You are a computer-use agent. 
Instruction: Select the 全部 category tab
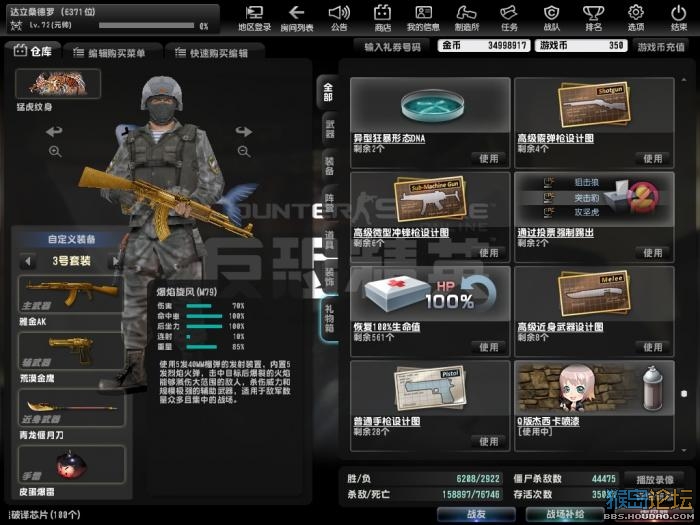pyautogui.click(x=328, y=92)
